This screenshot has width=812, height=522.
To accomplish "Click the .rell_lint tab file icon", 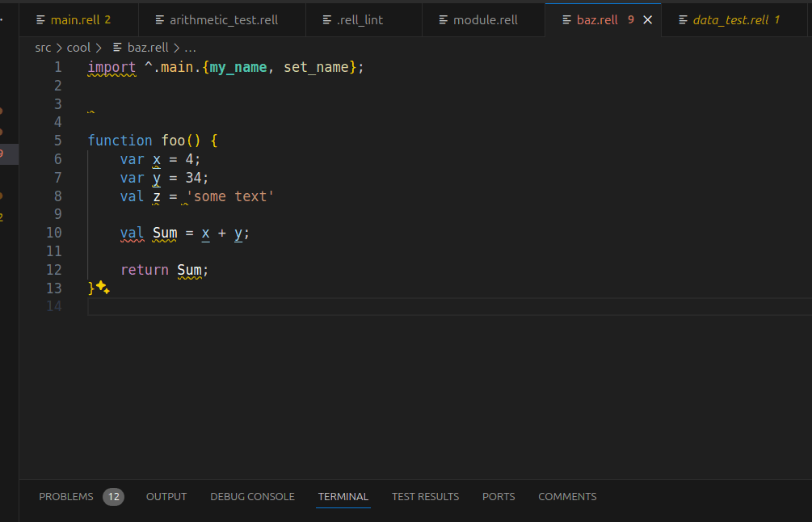I will click(x=326, y=19).
